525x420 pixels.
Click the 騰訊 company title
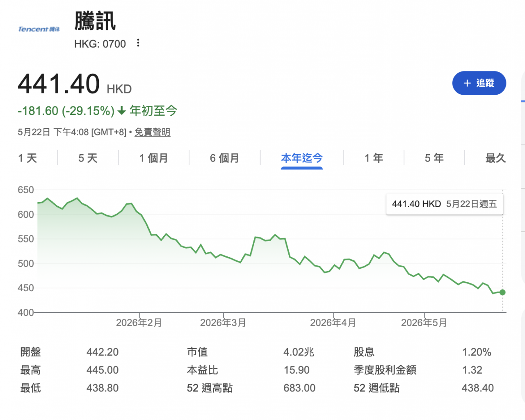(x=95, y=21)
